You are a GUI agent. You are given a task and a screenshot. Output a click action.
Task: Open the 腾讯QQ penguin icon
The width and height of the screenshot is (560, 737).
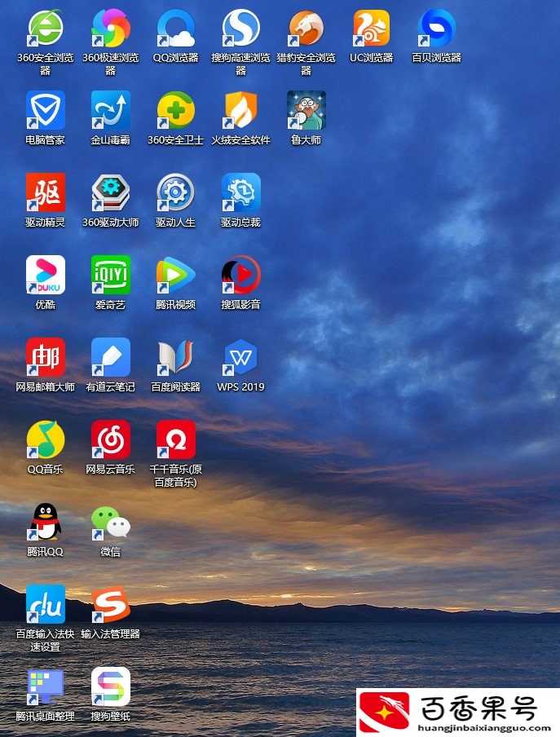pyautogui.click(x=45, y=522)
